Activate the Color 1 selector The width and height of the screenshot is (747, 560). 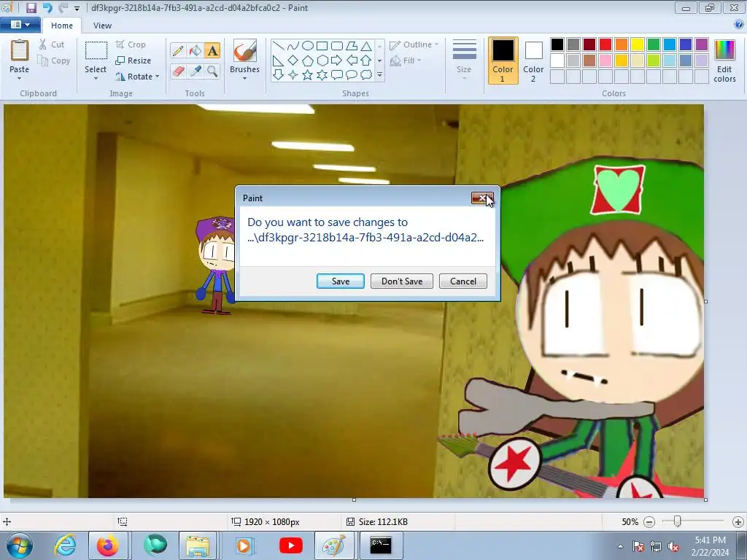503,61
